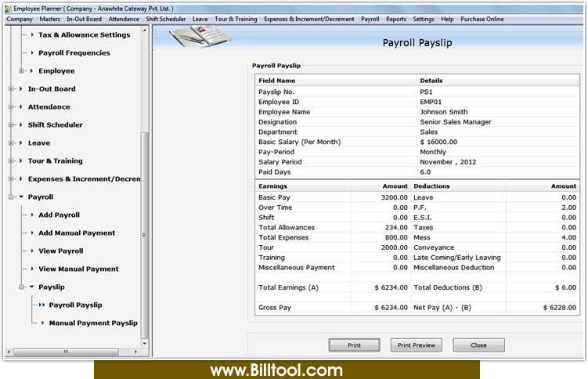Click the $ 16000.00 basic salary value
Image resolution: width=588 pixels, height=379 pixels.
click(x=438, y=142)
